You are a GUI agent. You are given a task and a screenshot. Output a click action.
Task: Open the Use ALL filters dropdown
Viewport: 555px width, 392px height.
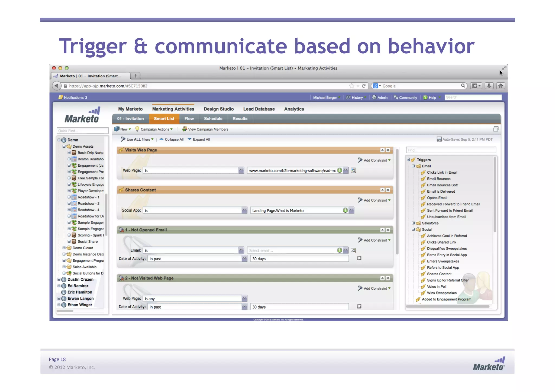pos(137,140)
